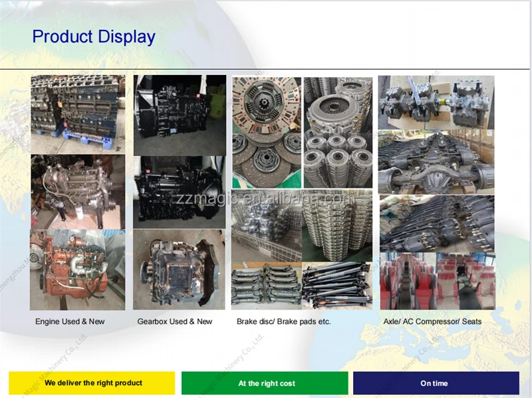Click the orange-red engine photo
This screenshot has height=398, width=532.
click(x=78, y=270)
